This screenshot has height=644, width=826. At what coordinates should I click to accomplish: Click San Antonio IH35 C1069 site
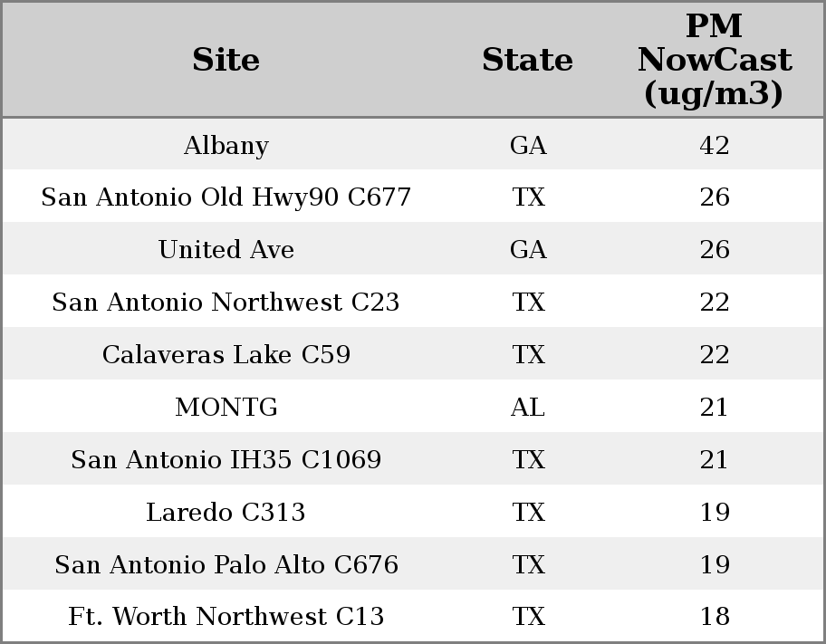(226, 460)
